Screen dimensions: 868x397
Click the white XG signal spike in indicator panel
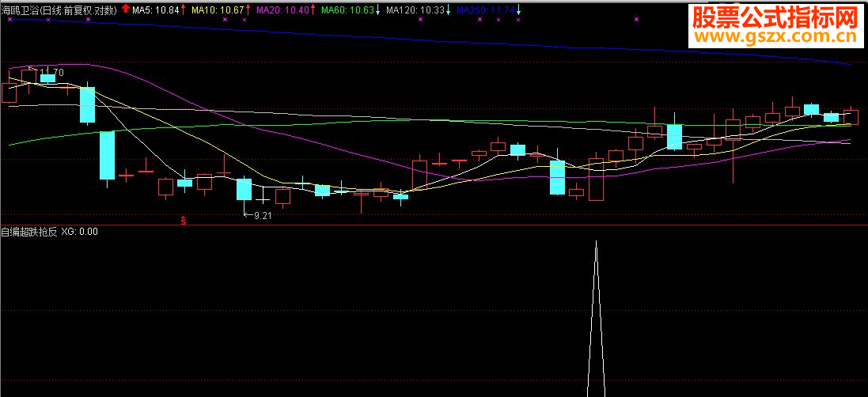click(596, 319)
